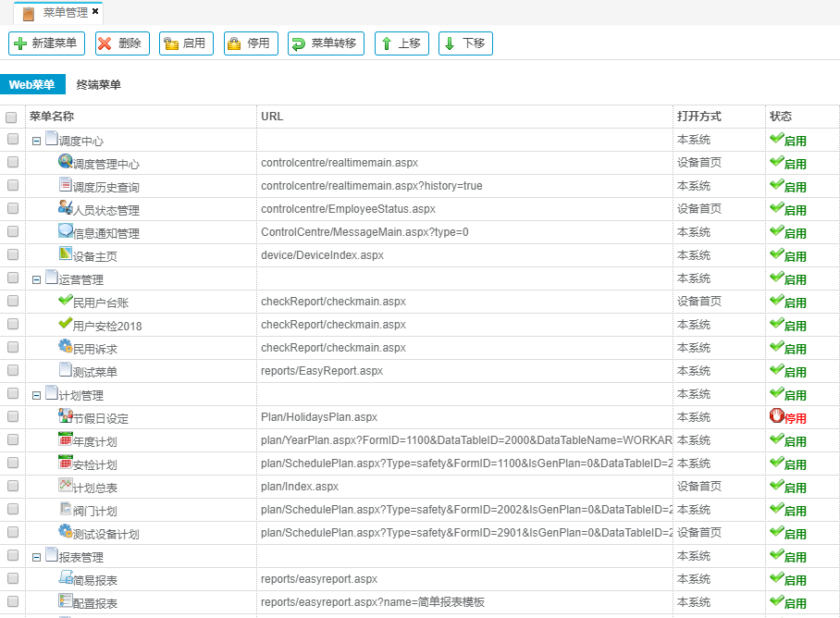Click the person icon next to 人员状态管理

pos(65,207)
